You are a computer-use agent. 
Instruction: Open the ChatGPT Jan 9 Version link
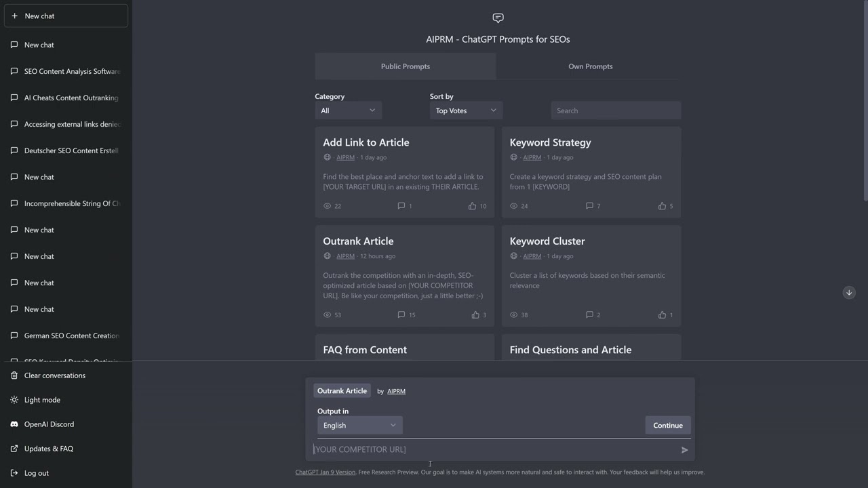point(325,472)
